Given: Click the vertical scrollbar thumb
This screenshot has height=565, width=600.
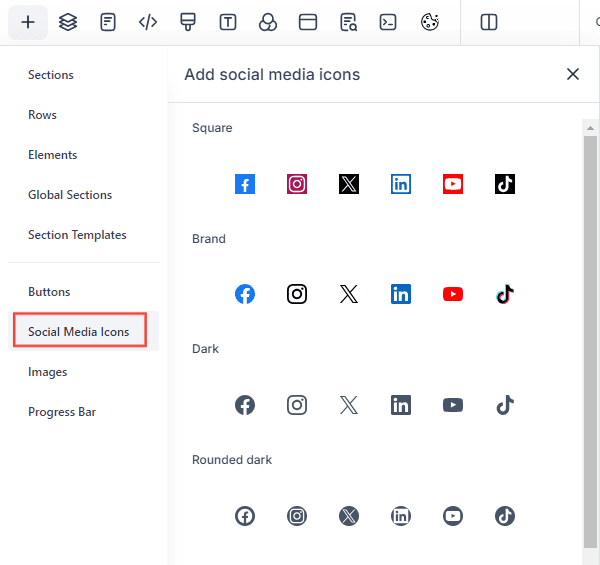Looking at the screenshot, I should 590,342.
